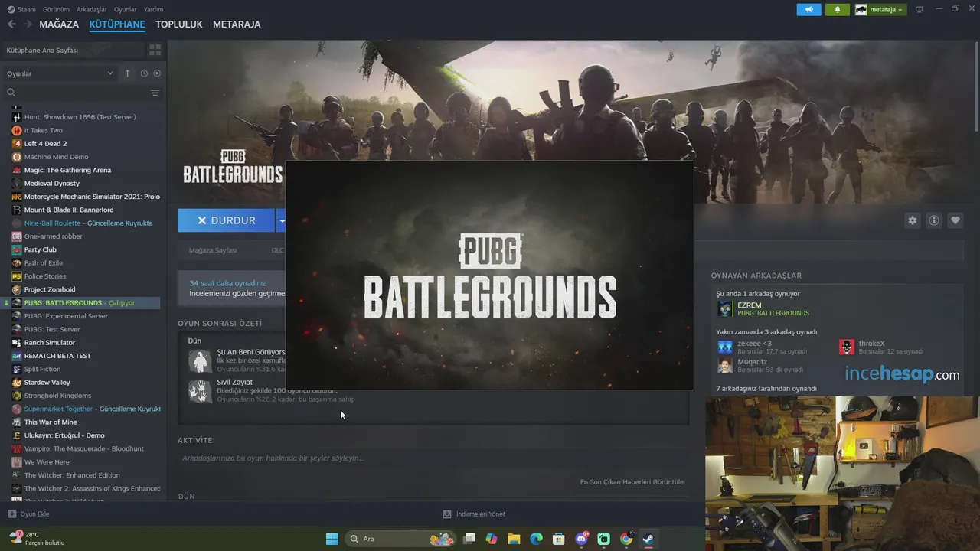Image resolution: width=980 pixels, height=551 pixels.
Task: Open Task View in taskbar
Action: pyautogui.click(x=469, y=539)
